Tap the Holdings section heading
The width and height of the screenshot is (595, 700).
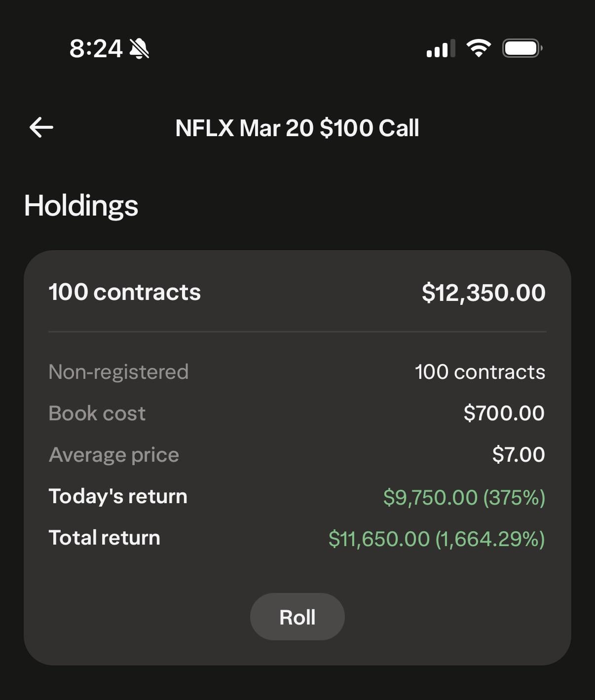pos(81,206)
